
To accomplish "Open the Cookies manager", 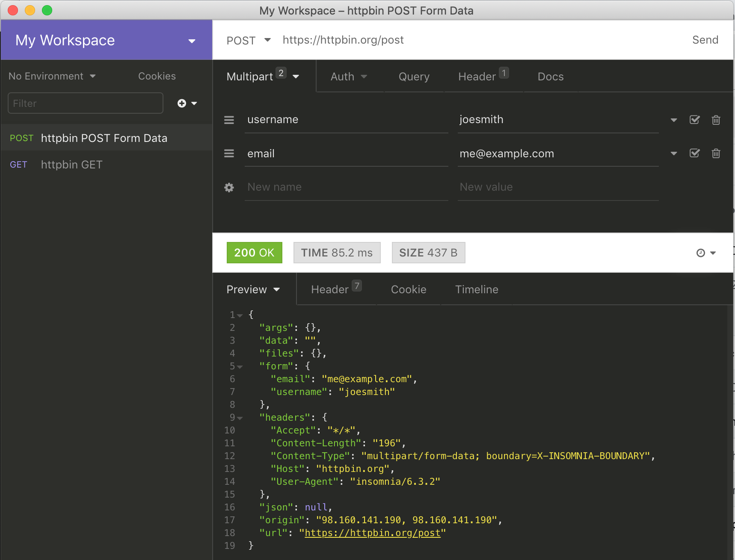I will click(157, 76).
